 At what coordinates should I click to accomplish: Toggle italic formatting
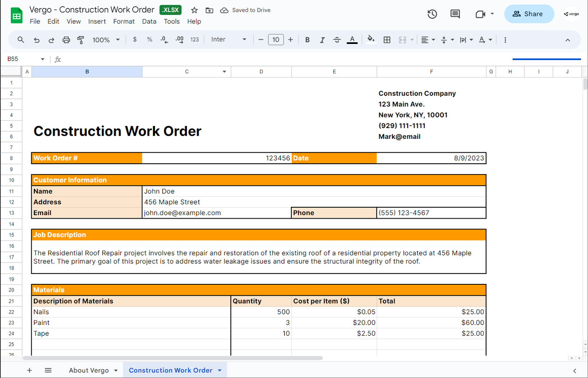click(x=322, y=40)
